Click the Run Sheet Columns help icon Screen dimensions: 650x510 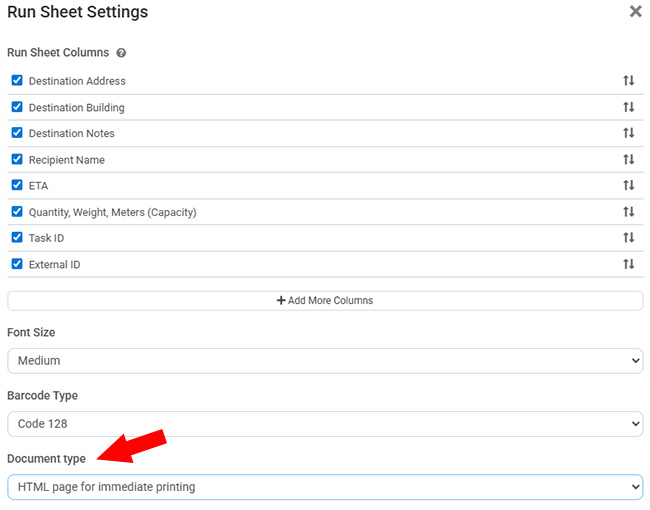point(121,53)
